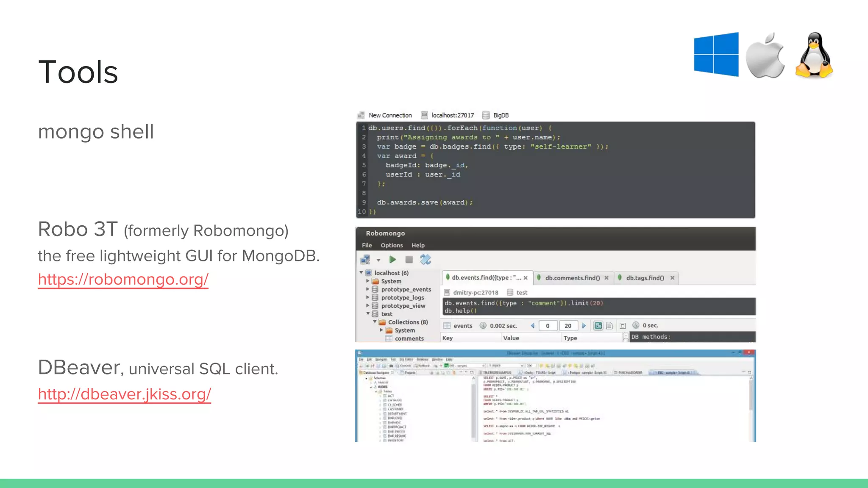Click maximize output panel icon
Image resolution: width=868 pixels, height=488 pixels.
(x=623, y=326)
